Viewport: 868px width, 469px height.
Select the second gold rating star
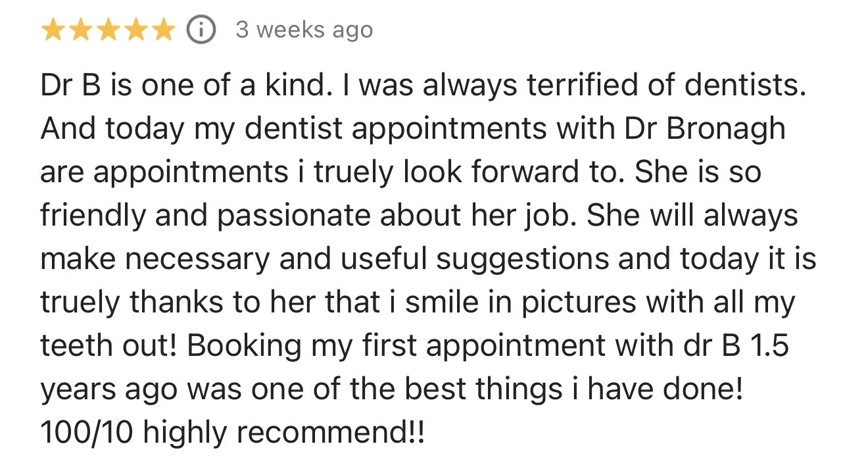80,30
